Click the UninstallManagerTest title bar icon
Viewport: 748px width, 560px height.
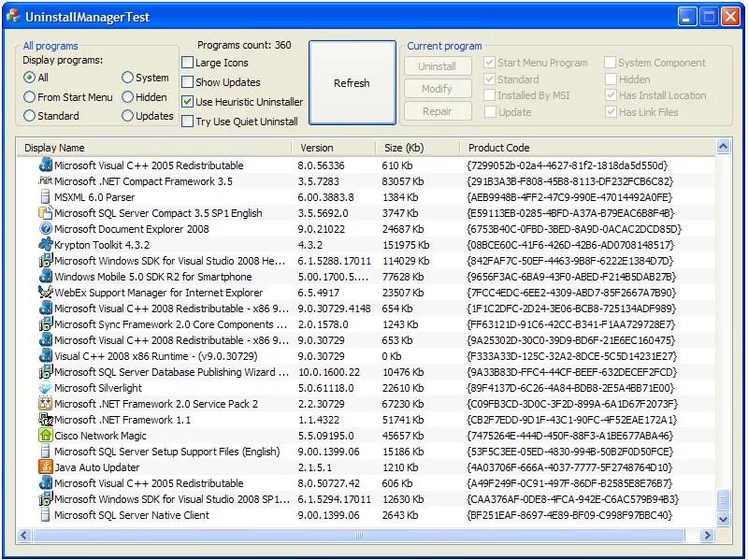tap(13, 16)
